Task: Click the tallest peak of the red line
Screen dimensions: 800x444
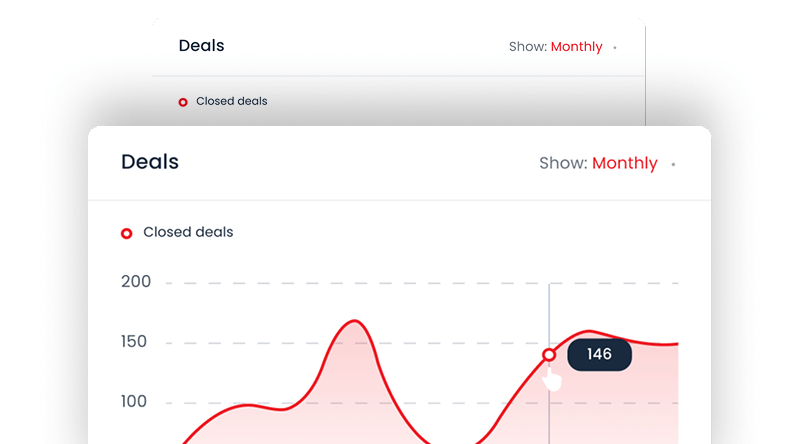Action: click(x=355, y=321)
